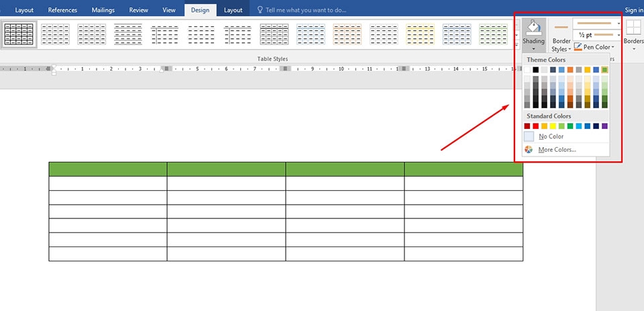Apply the yellow Accent 4 grid table style
The width and height of the screenshot is (644, 311).
click(x=420, y=34)
